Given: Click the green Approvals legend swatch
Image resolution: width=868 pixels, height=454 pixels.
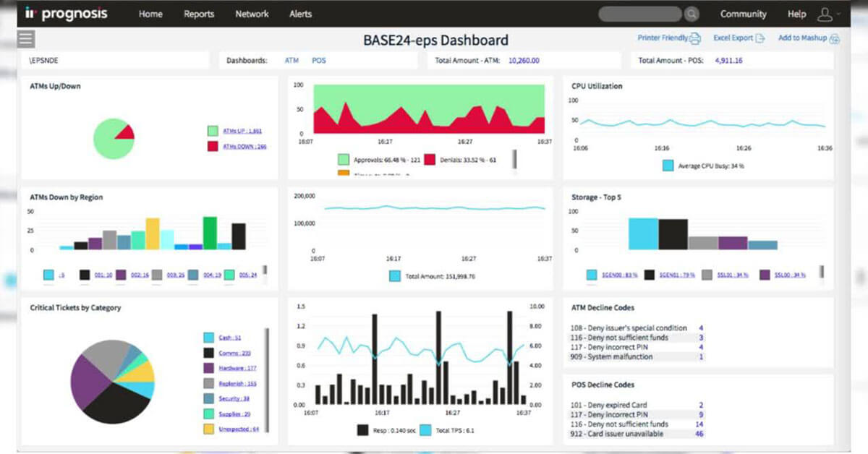Looking at the screenshot, I should (344, 159).
